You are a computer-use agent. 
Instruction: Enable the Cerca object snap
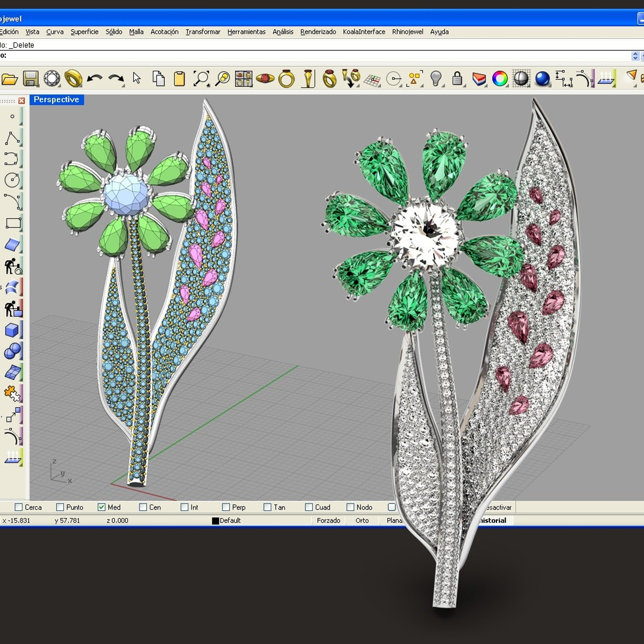tap(19, 507)
